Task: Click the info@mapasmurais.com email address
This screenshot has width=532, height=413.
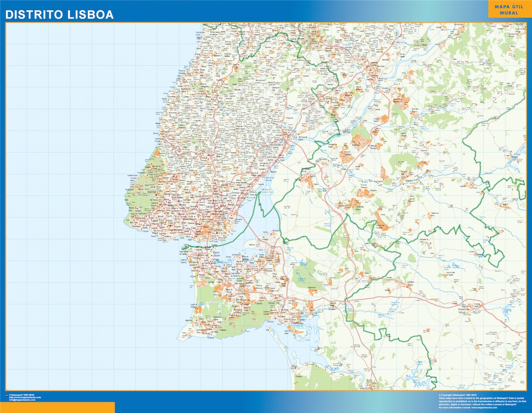Action: click(x=22, y=400)
